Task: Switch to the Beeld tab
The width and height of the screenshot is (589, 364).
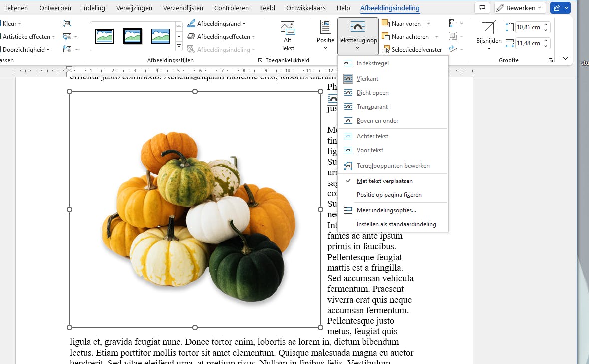Action: [x=267, y=8]
